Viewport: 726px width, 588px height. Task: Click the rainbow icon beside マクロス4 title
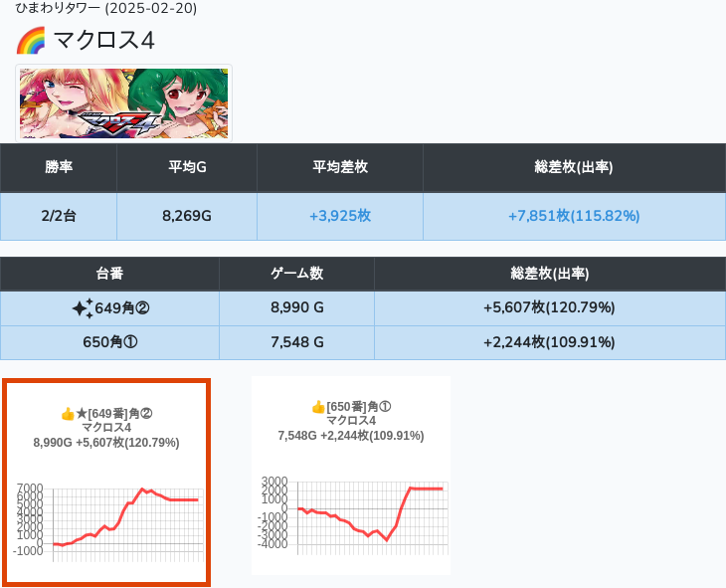(x=32, y=41)
